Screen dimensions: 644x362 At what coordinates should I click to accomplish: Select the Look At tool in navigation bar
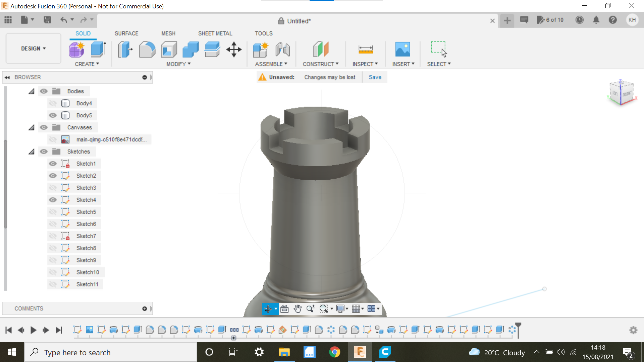[x=284, y=309]
